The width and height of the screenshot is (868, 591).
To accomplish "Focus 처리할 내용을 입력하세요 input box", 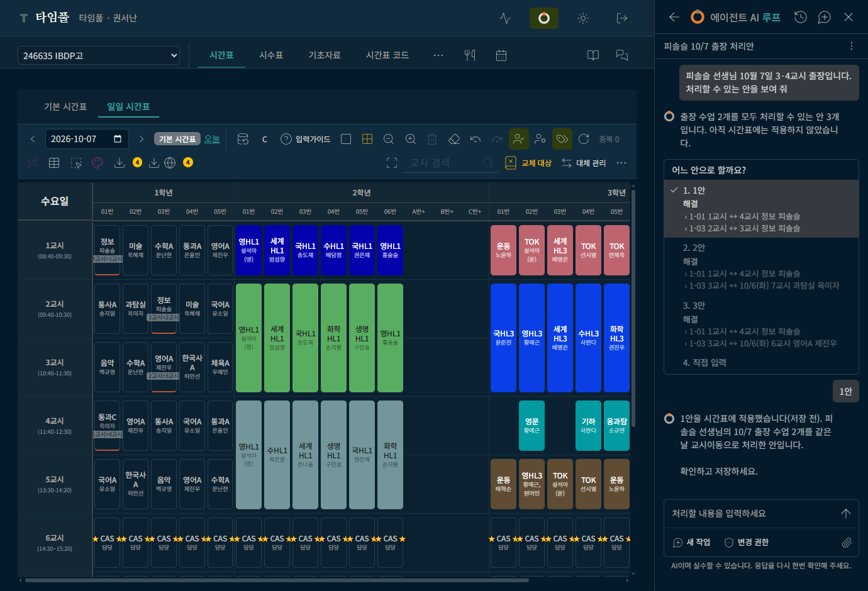I will click(x=752, y=514).
